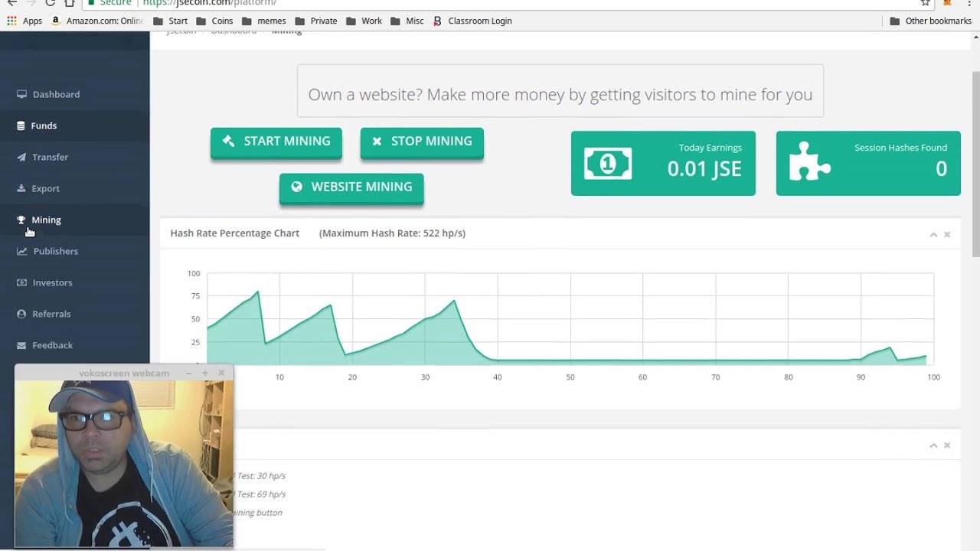Open the Apps launcher in the bookmarks bar
The width and height of the screenshot is (980, 551).
click(24, 21)
